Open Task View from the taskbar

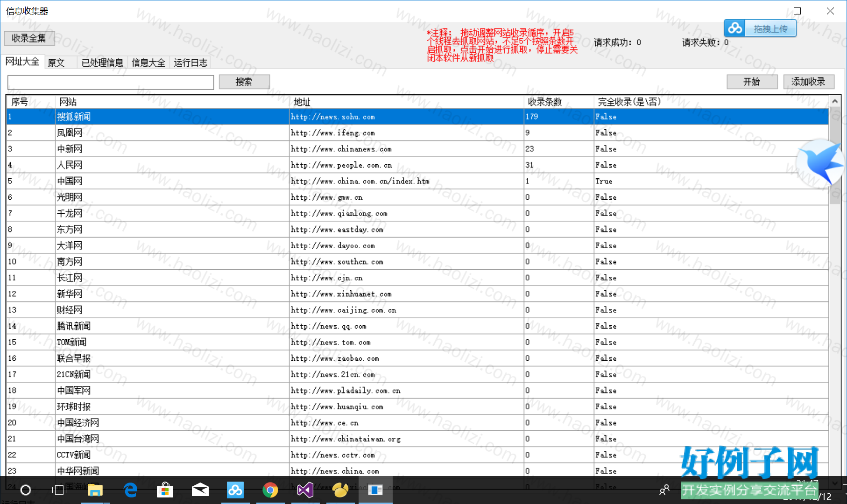pyautogui.click(x=59, y=490)
